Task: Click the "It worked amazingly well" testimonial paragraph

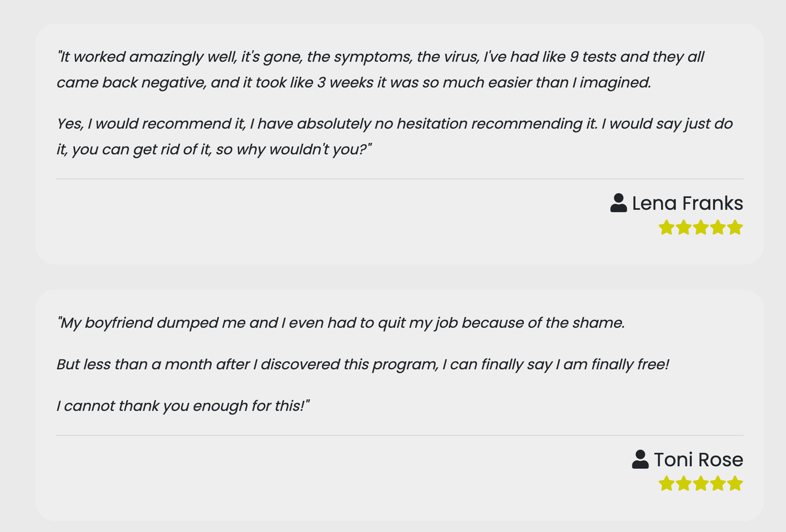Action: pos(380,70)
